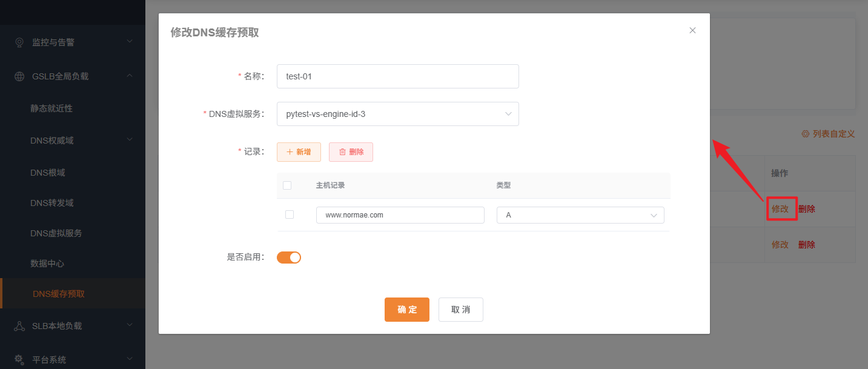Open the record type dropdown showing A

(580, 215)
